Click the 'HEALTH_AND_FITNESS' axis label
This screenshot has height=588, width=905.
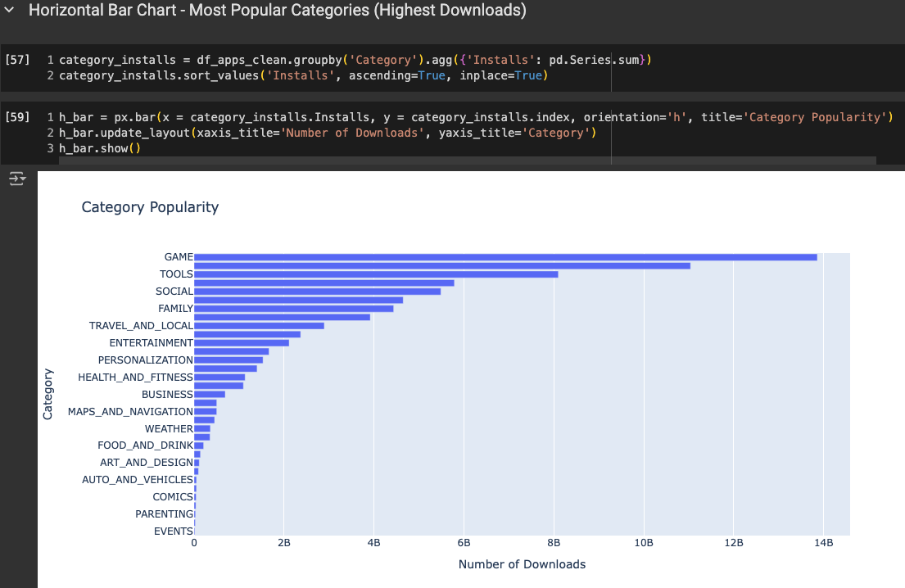click(136, 378)
